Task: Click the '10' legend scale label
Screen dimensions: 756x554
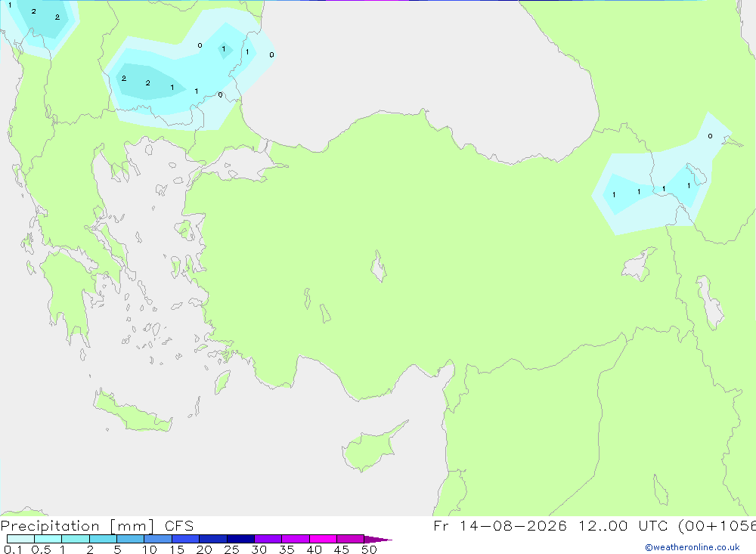Action: click(x=150, y=549)
